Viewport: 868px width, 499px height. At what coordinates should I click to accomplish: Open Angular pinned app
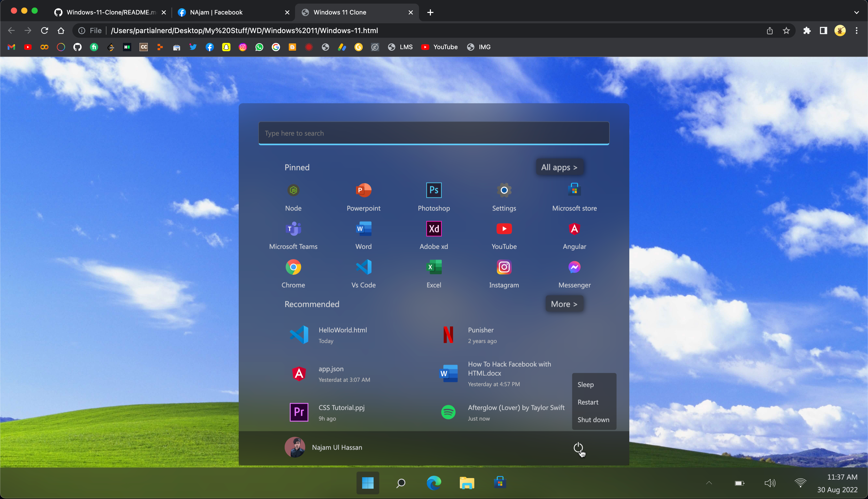pos(574,236)
